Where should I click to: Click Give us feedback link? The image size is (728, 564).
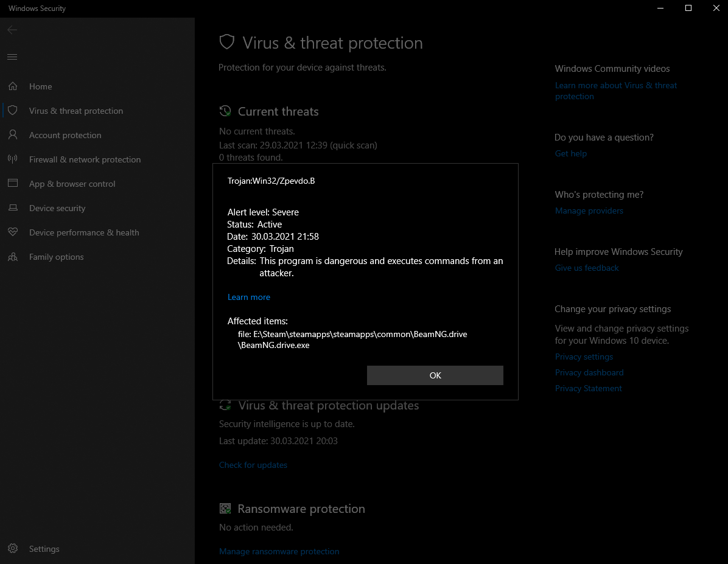click(x=587, y=267)
